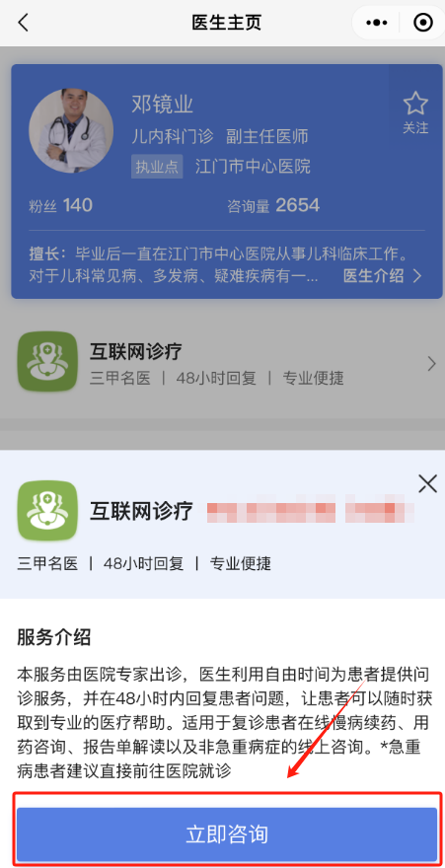The image size is (445, 868).
Task: Tap the mini program target circle icon
Action: click(423, 23)
